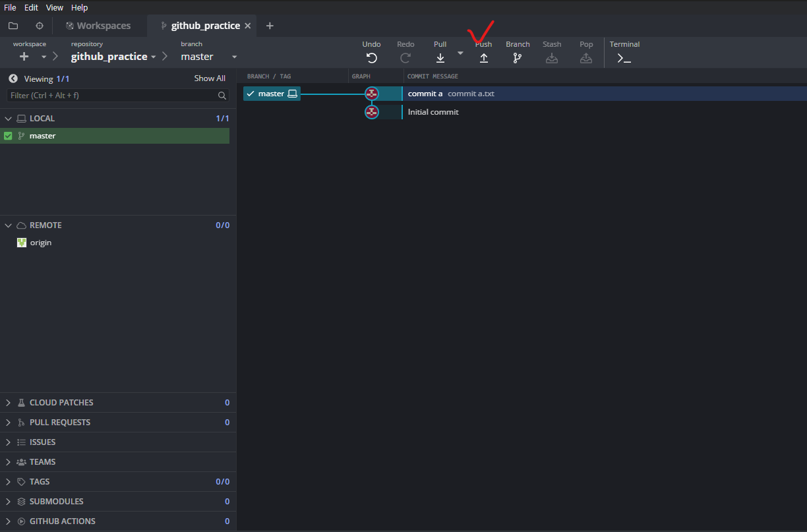Expand the TEAMS section
The width and height of the screenshot is (807, 532).
[x=8, y=462]
